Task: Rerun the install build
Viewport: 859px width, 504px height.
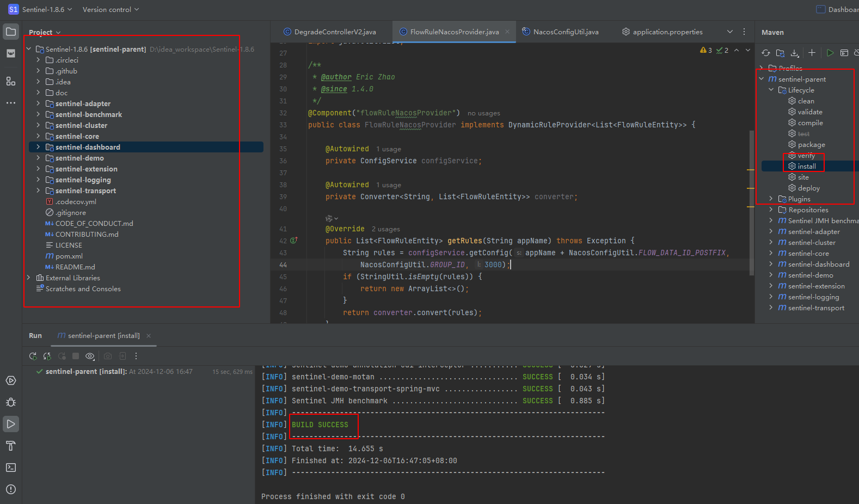Action: tap(33, 356)
